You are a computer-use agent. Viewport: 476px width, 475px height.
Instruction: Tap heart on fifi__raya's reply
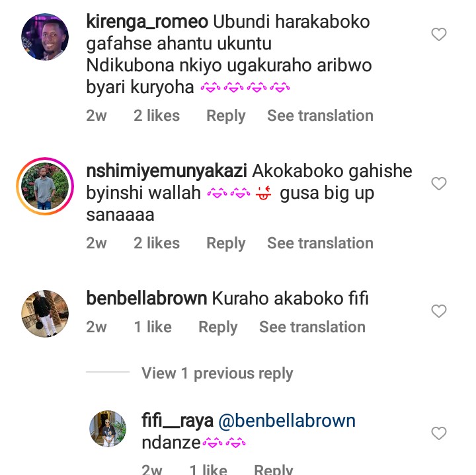tap(439, 433)
